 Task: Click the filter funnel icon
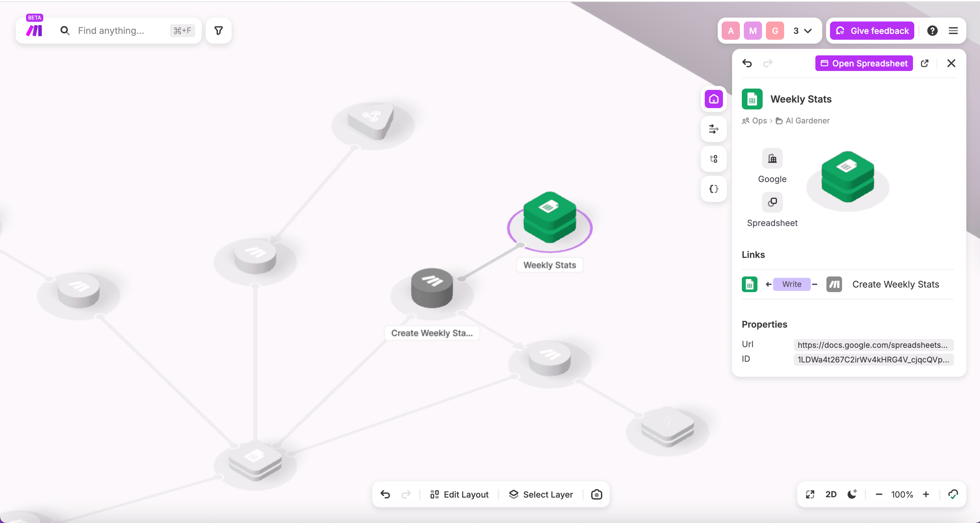(x=218, y=31)
